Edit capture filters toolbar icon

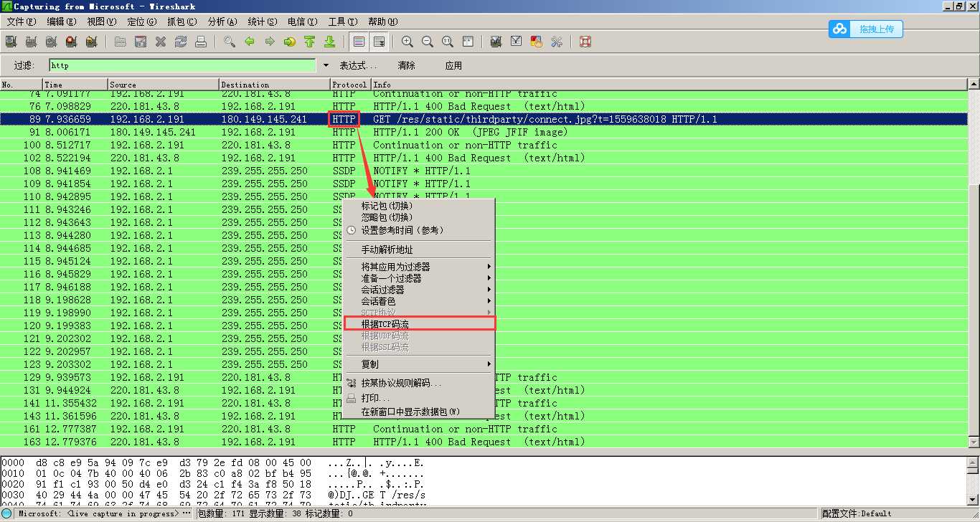pos(496,42)
